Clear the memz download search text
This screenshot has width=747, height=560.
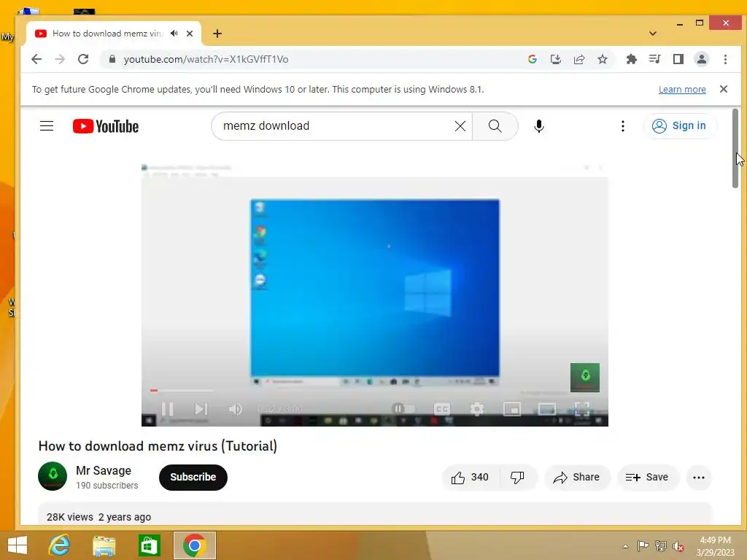pyautogui.click(x=460, y=125)
